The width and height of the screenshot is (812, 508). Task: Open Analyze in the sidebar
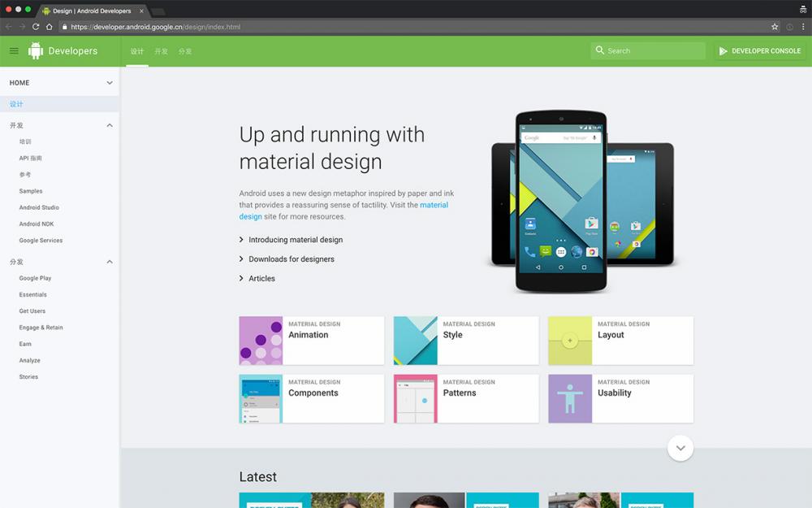(29, 360)
